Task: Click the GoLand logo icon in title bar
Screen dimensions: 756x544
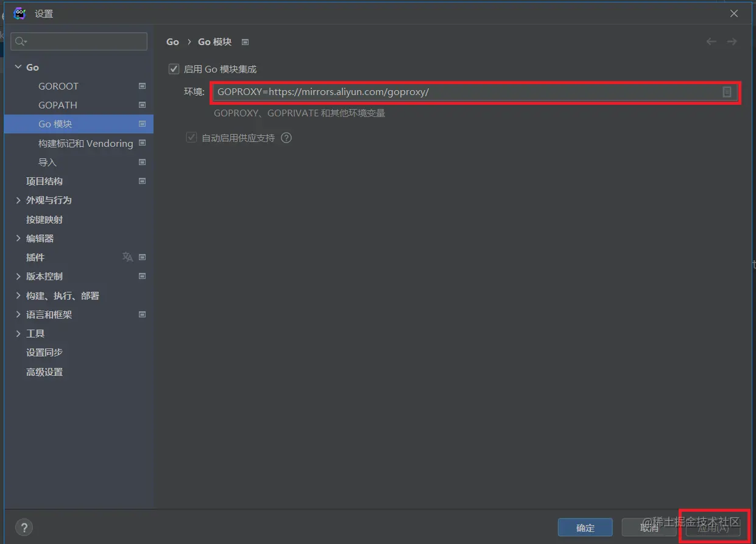Action: 19,13
